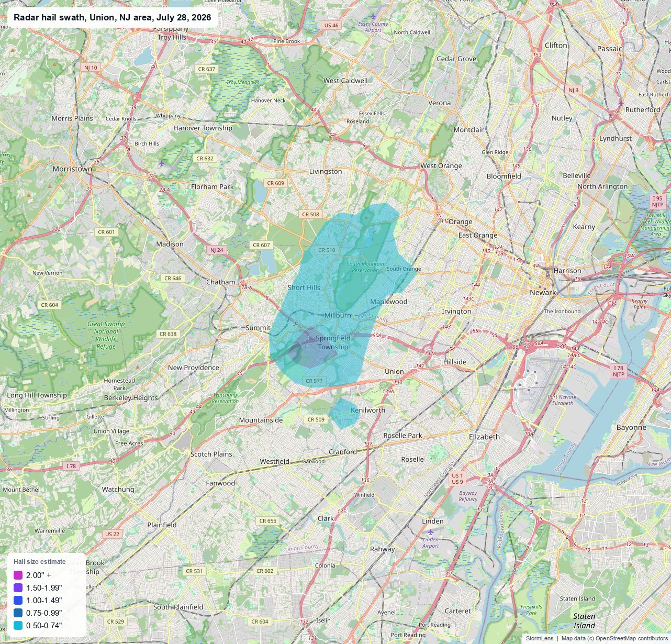The width and height of the screenshot is (671, 644).
Task: Click the magenta 2.00" + legend swatch
Action: point(18,575)
